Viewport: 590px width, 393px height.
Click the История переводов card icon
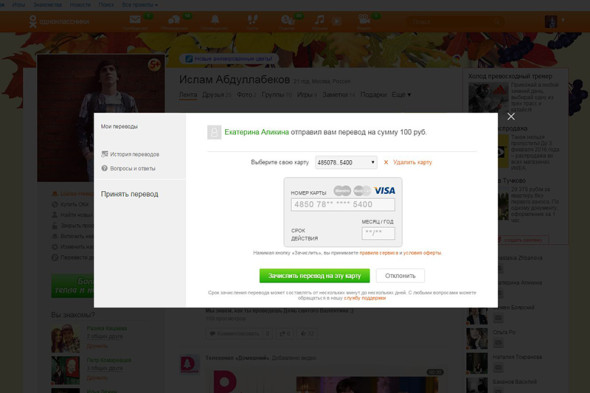(x=105, y=154)
